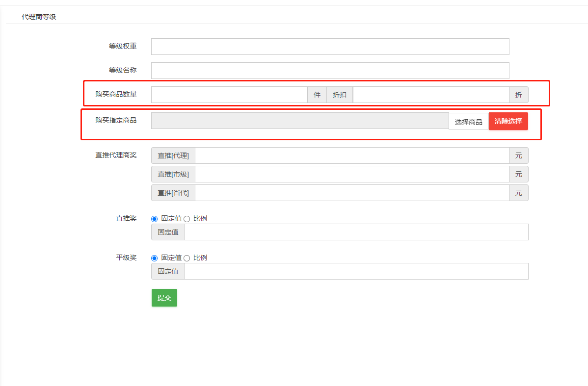
Task: Click the red 清除选择 button
Action: [x=508, y=121]
